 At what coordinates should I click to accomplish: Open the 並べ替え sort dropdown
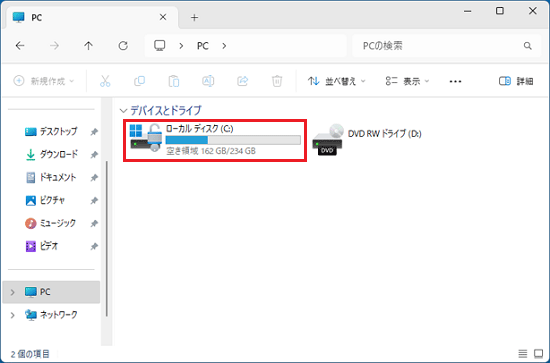pyautogui.click(x=336, y=81)
